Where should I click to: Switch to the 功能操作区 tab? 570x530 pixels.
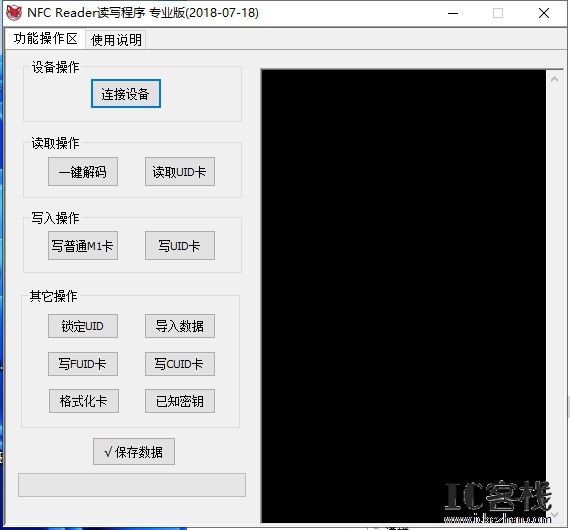coord(45,39)
